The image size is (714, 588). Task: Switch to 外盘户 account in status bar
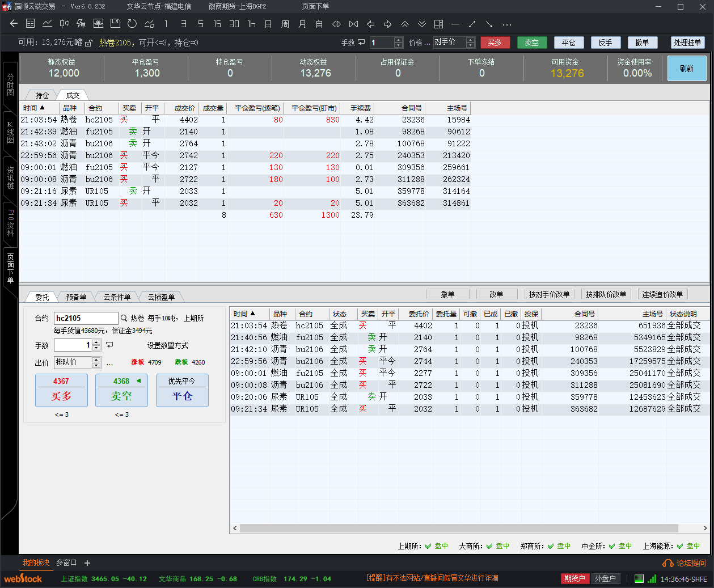(605, 578)
